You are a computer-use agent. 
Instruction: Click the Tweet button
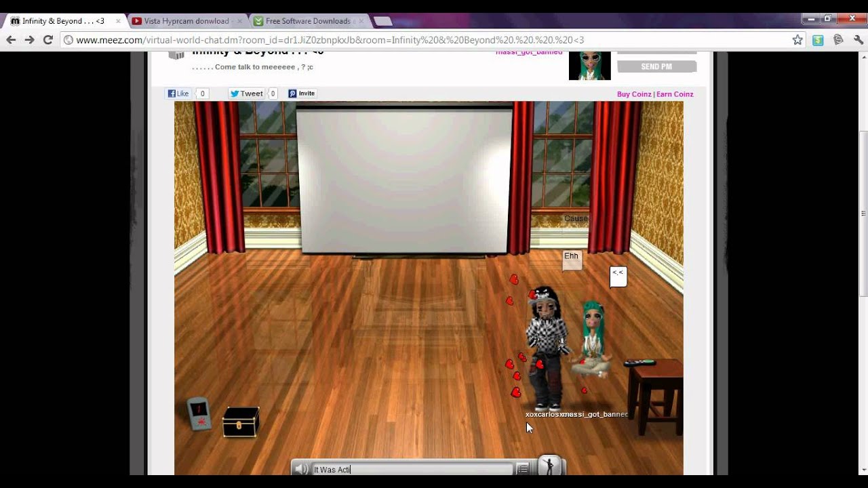coord(246,94)
